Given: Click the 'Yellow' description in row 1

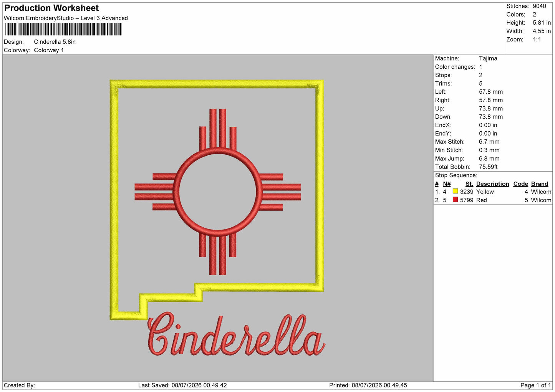Looking at the screenshot, I should pyautogui.click(x=485, y=192).
